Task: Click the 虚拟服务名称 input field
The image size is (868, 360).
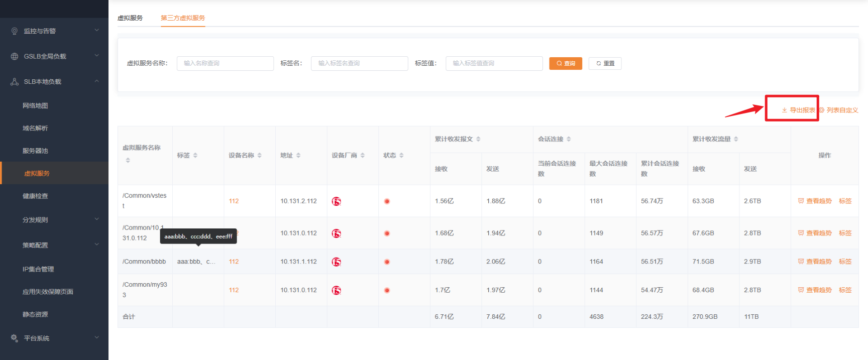Action: point(225,63)
